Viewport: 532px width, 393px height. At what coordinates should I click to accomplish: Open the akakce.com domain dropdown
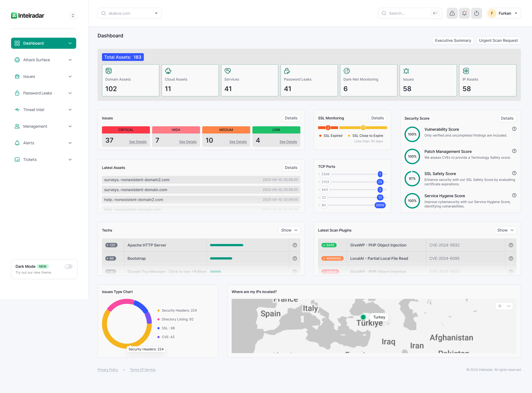pyautogui.click(x=130, y=13)
